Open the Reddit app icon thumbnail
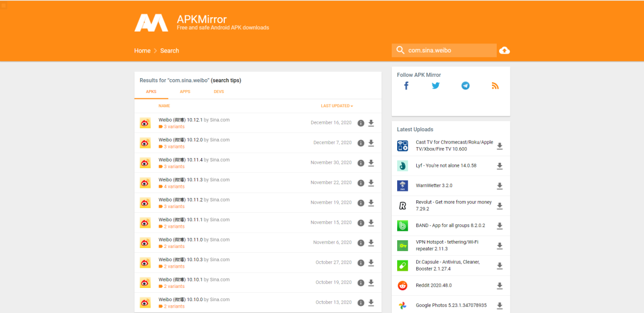The image size is (644, 313). [402, 286]
